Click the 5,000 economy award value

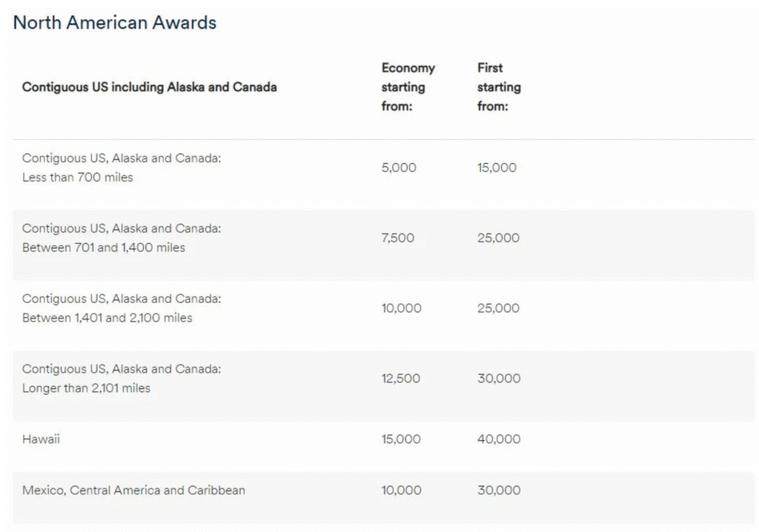pyautogui.click(x=399, y=168)
